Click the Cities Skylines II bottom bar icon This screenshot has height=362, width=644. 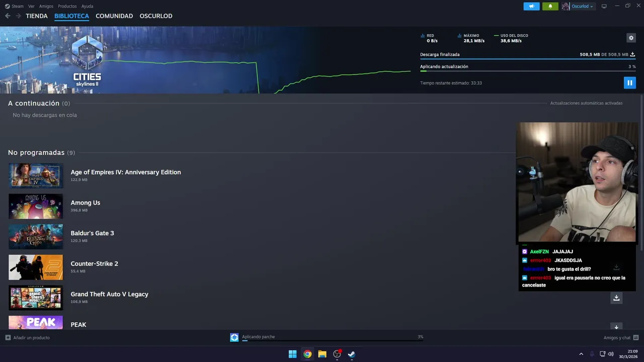(x=234, y=337)
